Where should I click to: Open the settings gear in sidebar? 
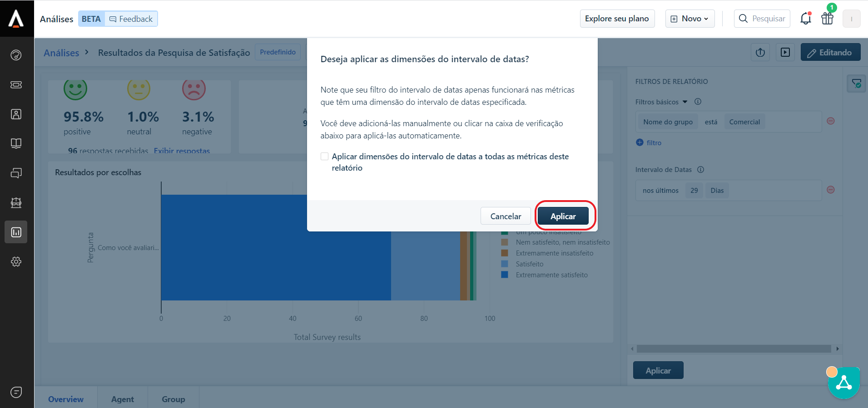coord(16,262)
